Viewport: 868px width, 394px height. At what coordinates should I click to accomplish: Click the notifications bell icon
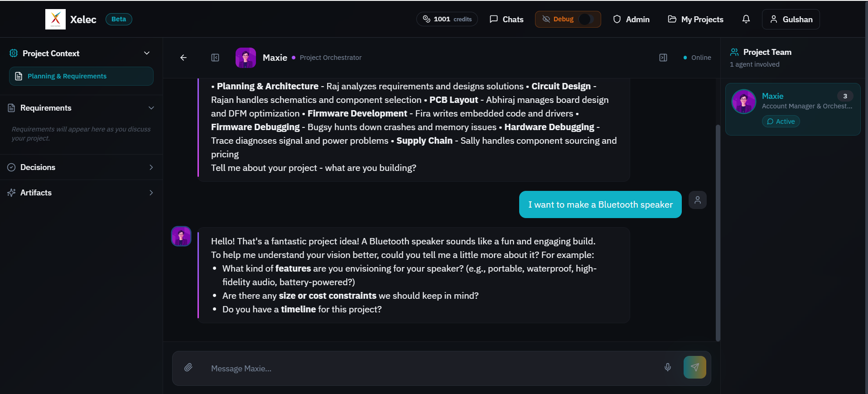[746, 19]
